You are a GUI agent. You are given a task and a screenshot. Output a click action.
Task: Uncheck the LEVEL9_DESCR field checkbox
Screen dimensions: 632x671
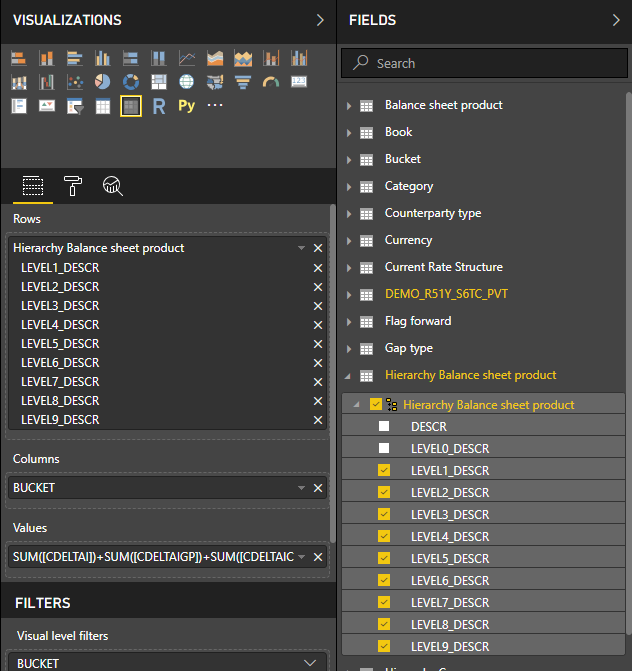[x=384, y=646]
